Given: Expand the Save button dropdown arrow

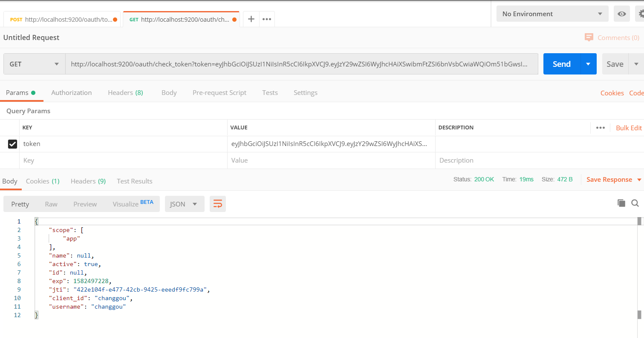Looking at the screenshot, I should [x=636, y=64].
